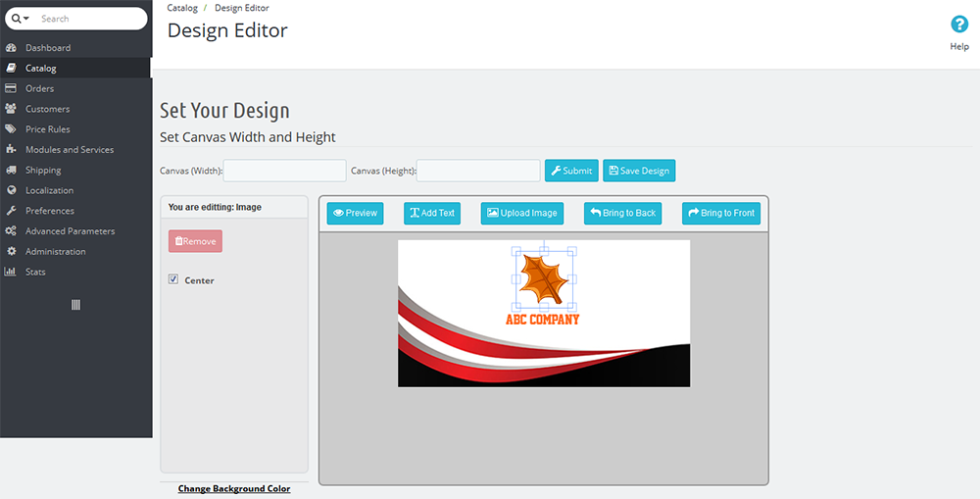Image resolution: width=980 pixels, height=499 pixels.
Task: Click the Save Design button
Action: [639, 171]
